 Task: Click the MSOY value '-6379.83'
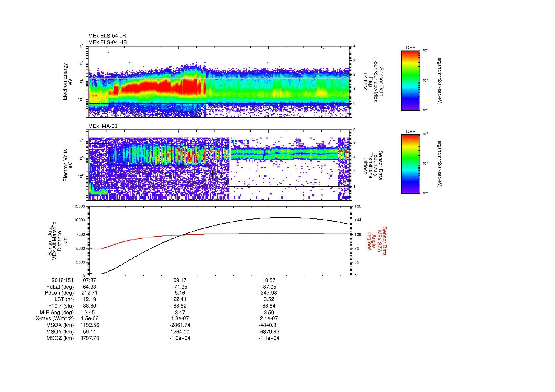coord(269,332)
